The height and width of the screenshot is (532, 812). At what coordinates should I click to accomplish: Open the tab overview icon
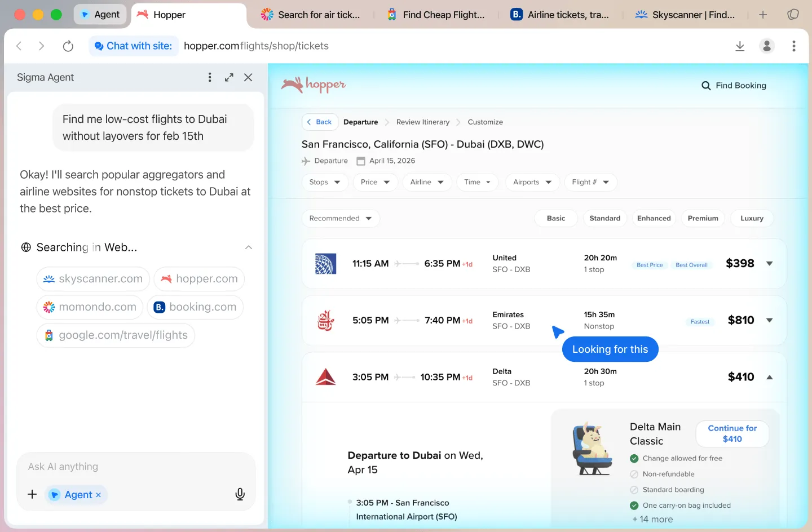793,15
